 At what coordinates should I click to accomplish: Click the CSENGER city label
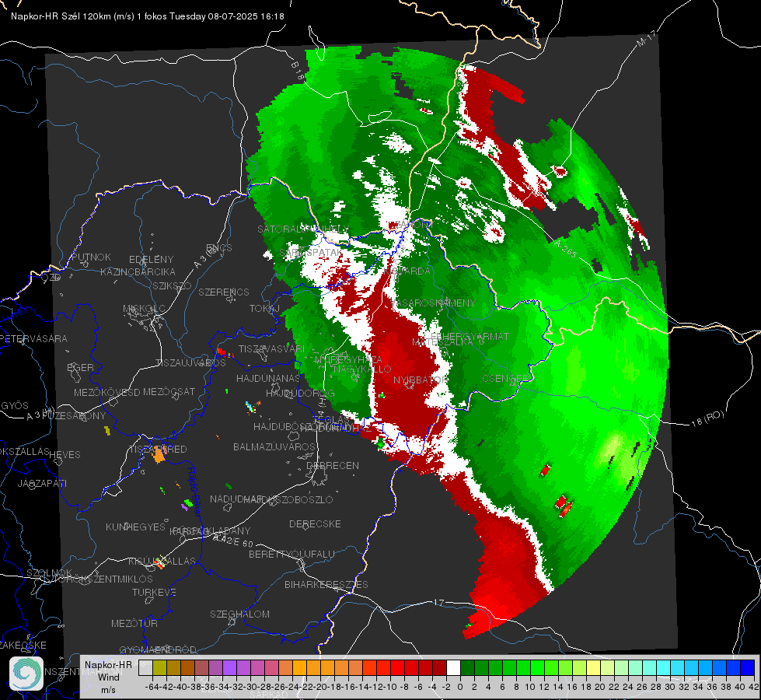(x=506, y=379)
